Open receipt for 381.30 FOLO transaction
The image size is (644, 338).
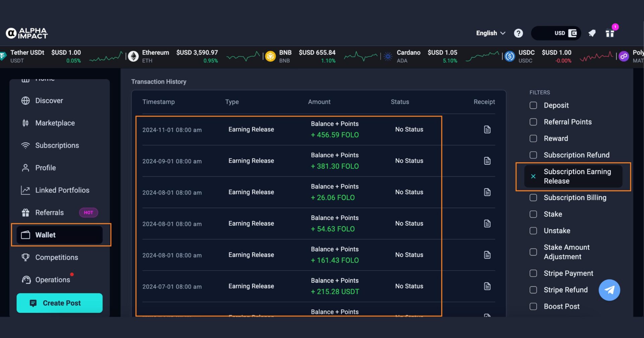tap(487, 161)
